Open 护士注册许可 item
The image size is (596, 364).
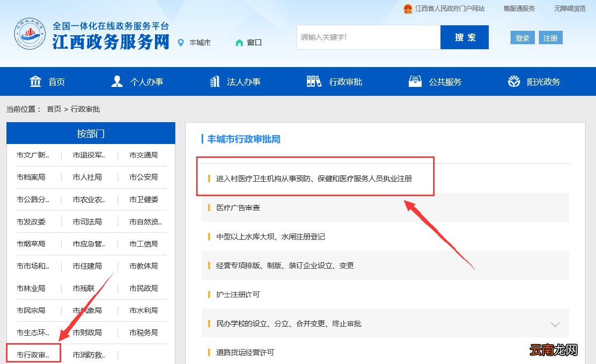point(238,294)
